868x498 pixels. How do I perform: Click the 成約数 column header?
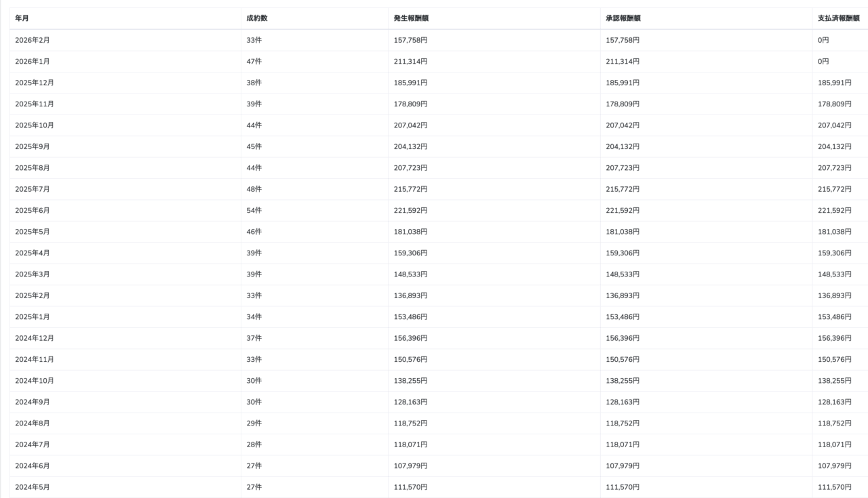coord(257,18)
